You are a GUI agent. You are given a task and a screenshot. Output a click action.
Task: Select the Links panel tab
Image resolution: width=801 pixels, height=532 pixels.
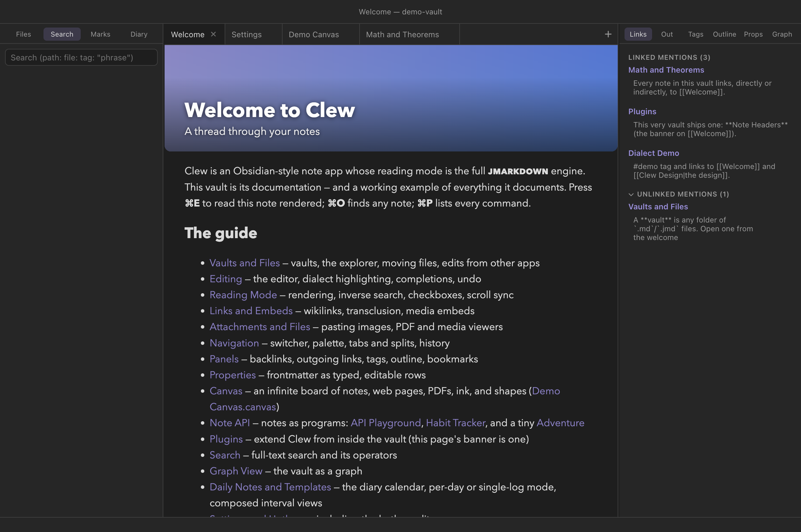(638, 34)
